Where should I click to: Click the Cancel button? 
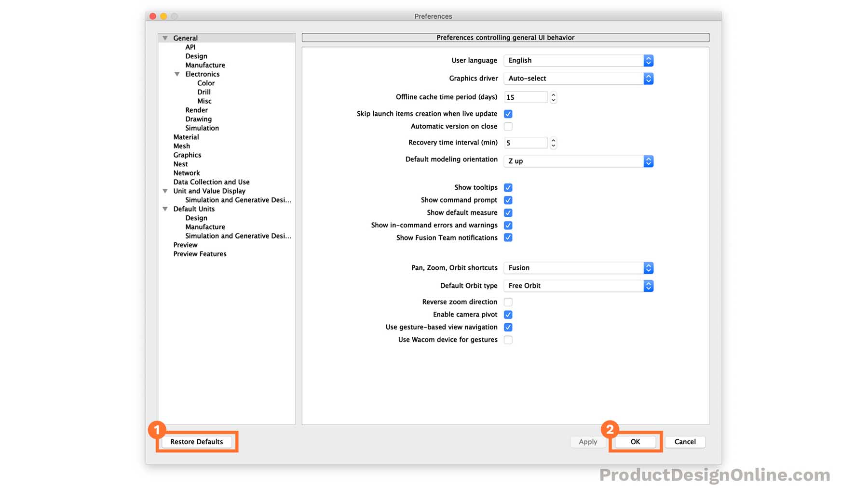(x=685, y=442)
